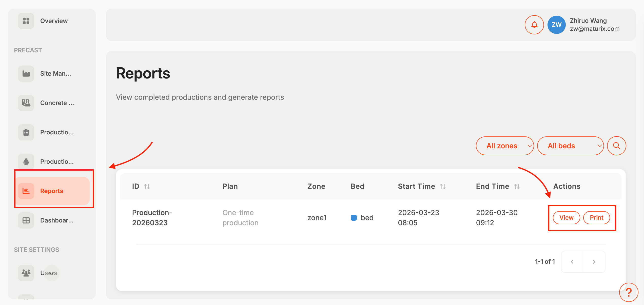Select the Site Management factory icon
This screenshot has width=644, height=305.
26,73
